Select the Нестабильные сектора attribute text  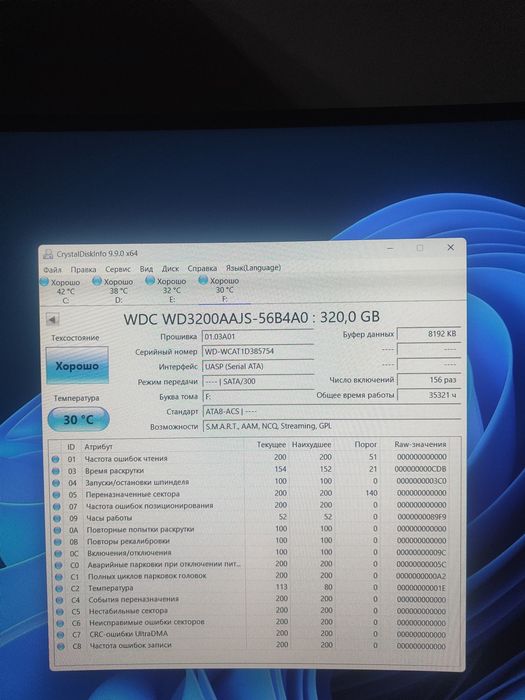pos(128,611)
